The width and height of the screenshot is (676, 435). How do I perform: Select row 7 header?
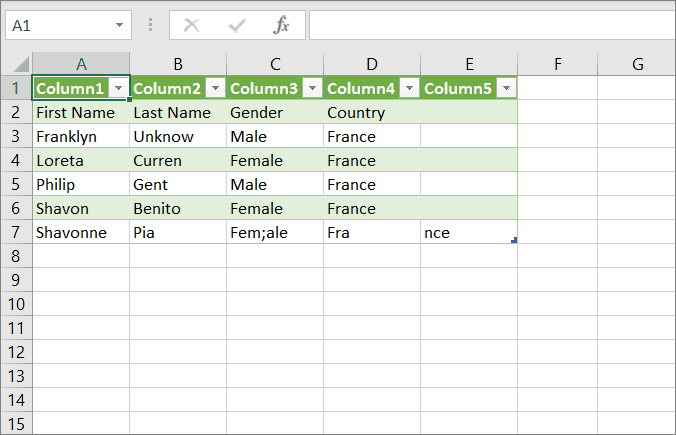(16, 232)
